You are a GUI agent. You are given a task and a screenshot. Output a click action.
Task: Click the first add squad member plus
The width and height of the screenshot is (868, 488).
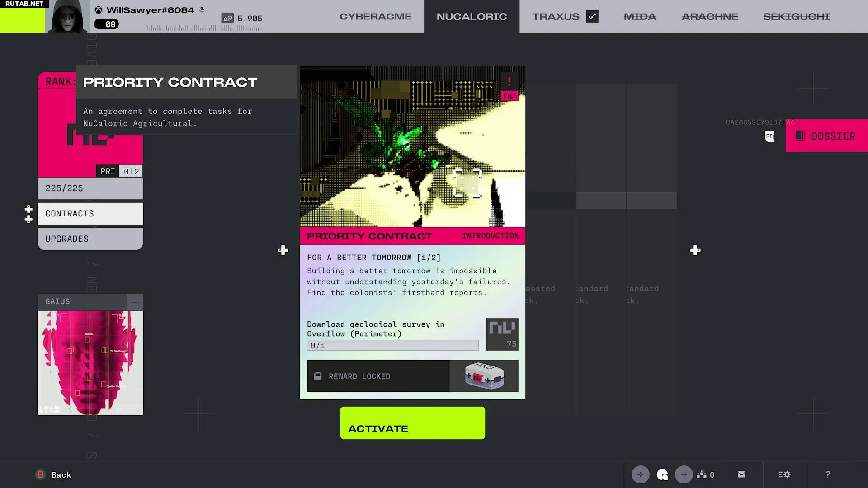click(640, 474)
